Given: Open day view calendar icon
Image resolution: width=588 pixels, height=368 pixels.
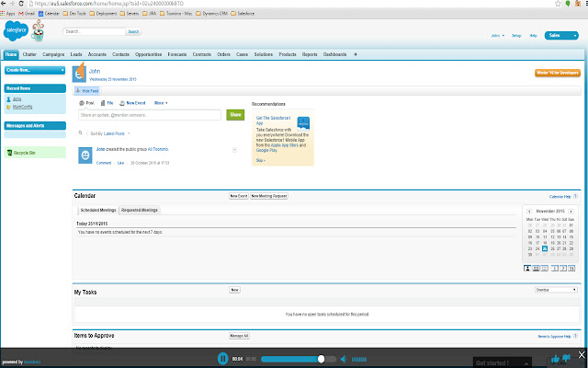Looking at the screenshot, I should tap(555, 268).
